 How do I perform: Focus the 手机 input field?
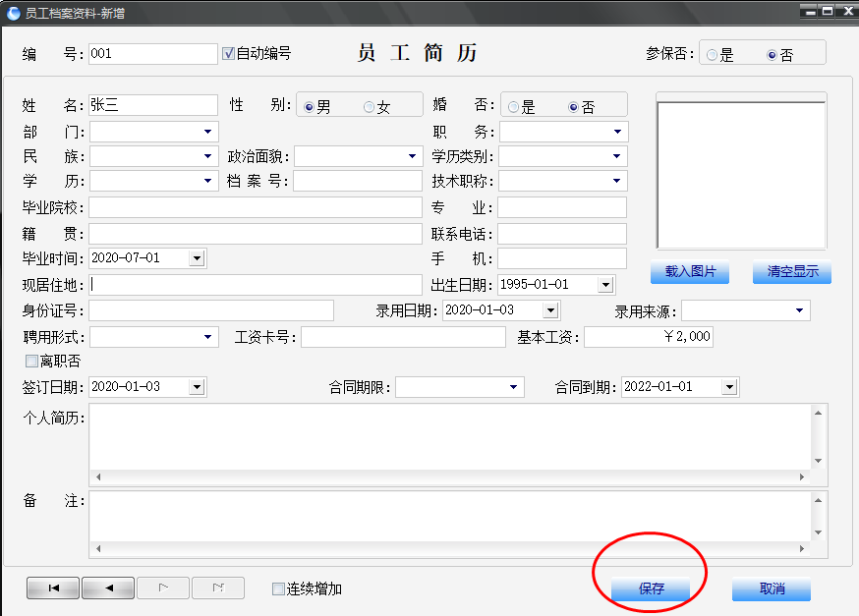(562, 258)
